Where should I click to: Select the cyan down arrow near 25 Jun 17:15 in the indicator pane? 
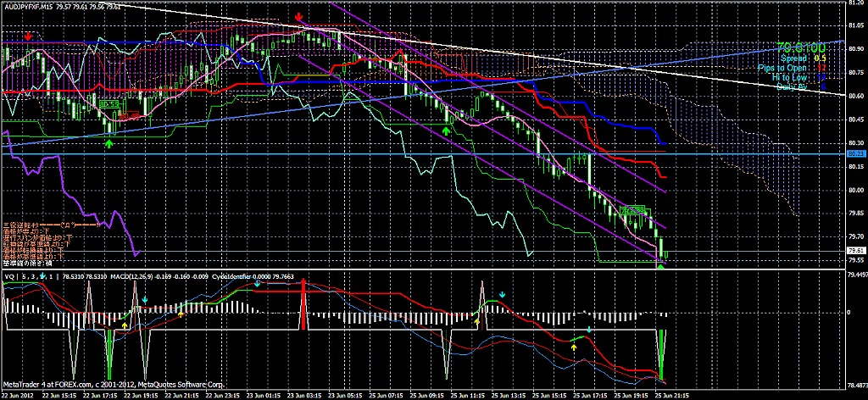tap(589, 329)
